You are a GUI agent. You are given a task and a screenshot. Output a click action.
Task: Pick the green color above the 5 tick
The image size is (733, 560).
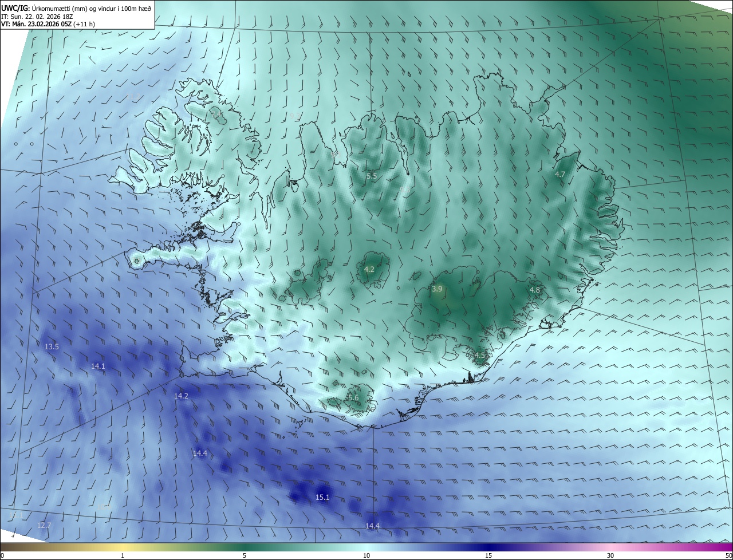tap(245, 547)
